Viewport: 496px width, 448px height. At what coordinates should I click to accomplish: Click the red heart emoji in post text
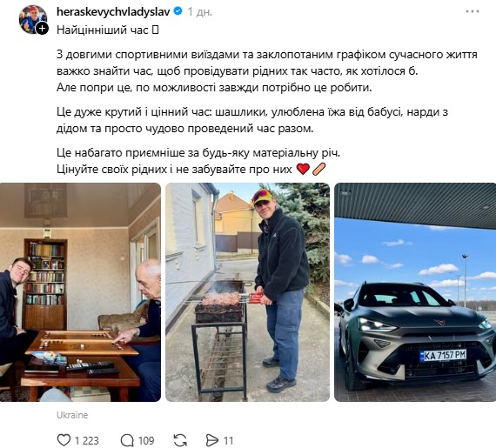coord(303,169)
